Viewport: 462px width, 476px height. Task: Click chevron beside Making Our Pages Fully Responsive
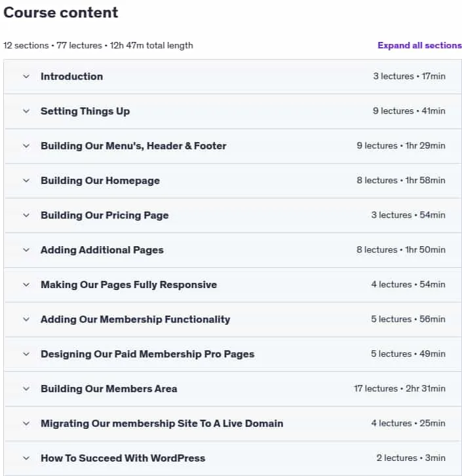[26, 285]
